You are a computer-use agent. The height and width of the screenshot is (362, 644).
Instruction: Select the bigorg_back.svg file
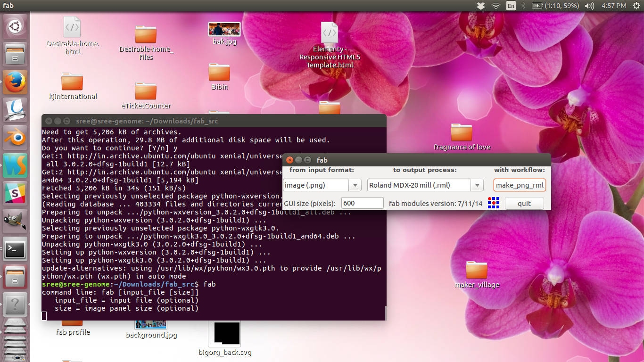[224, 339]
